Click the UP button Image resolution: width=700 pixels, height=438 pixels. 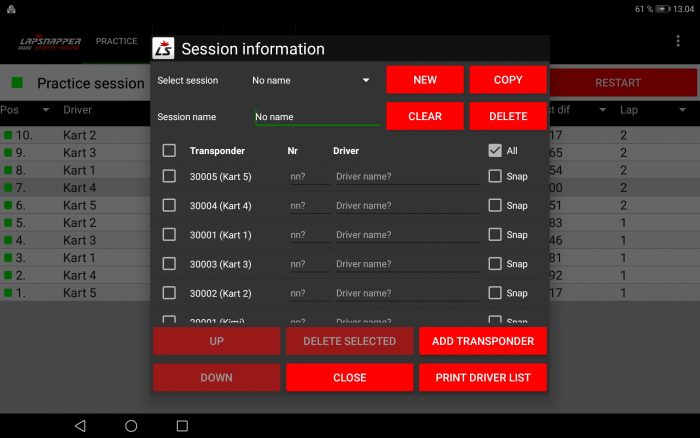(217, 341)
